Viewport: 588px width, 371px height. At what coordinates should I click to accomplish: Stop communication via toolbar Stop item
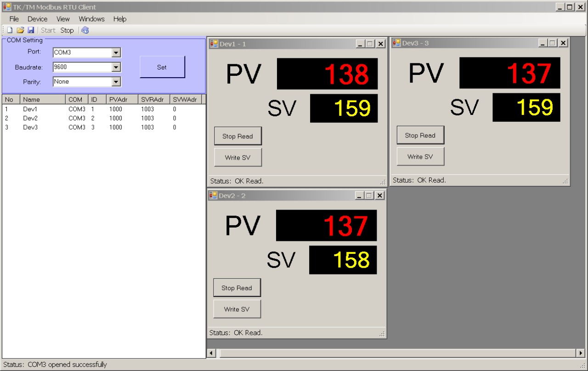click(67, 29)
